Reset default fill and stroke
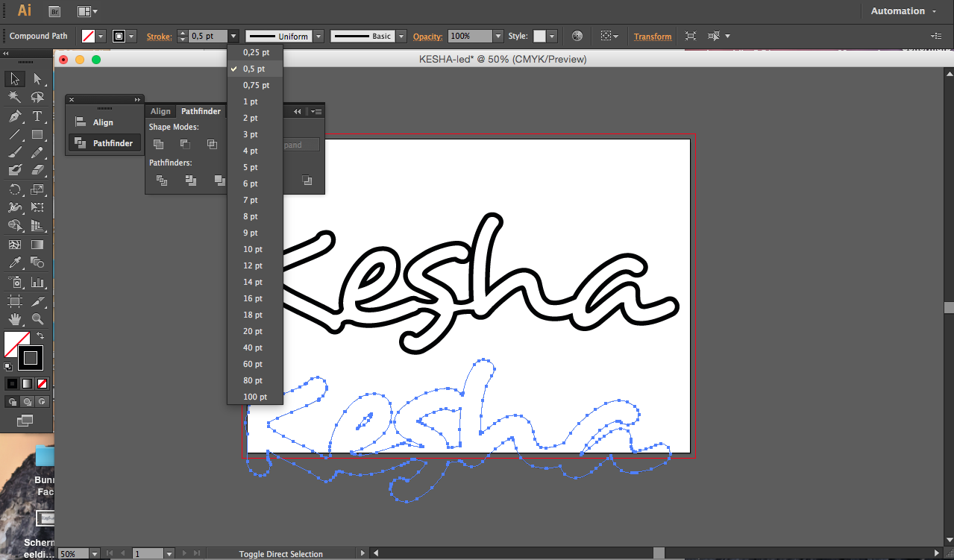The width and height of the screenshot is (954, 560). pyautogui.click(x=8, y=366)
